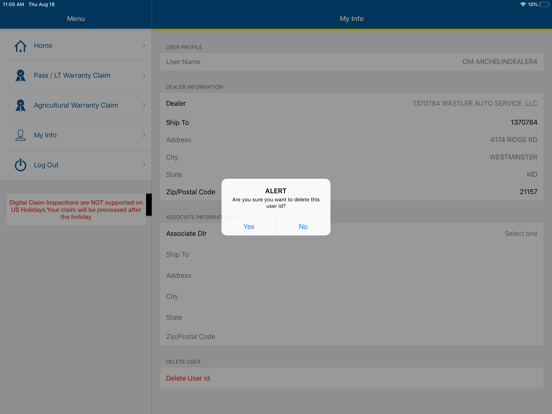Click the My Info header title
The width and height of the screenshot is (552, 414).
(x=351, y=19)
